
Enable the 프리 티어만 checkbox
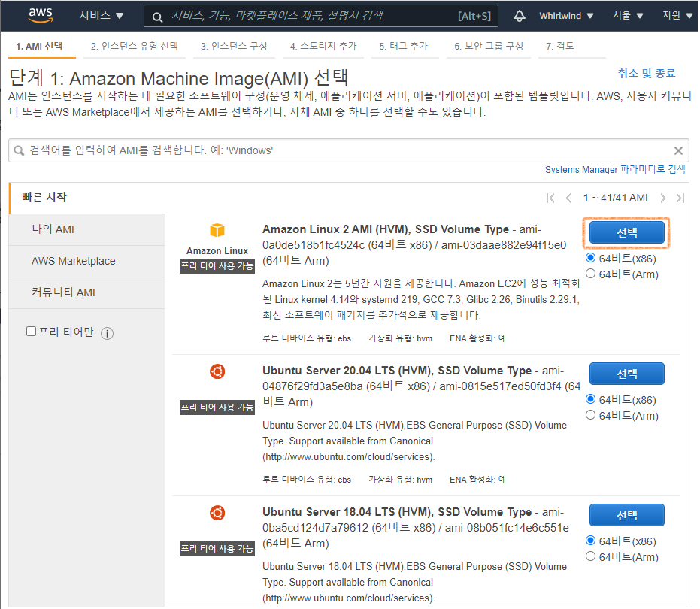click(x=32, y=332)
